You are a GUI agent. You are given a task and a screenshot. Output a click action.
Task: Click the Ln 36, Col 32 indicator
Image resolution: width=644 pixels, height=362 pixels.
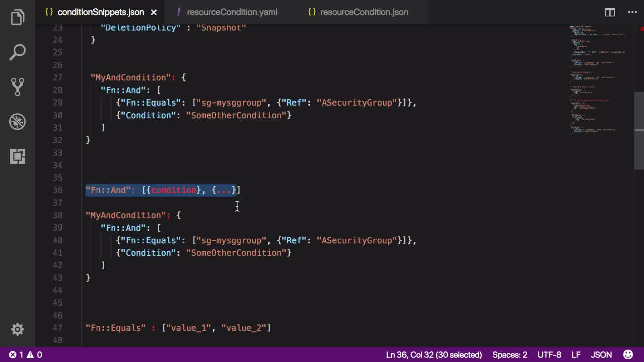[x=433, y=355]
